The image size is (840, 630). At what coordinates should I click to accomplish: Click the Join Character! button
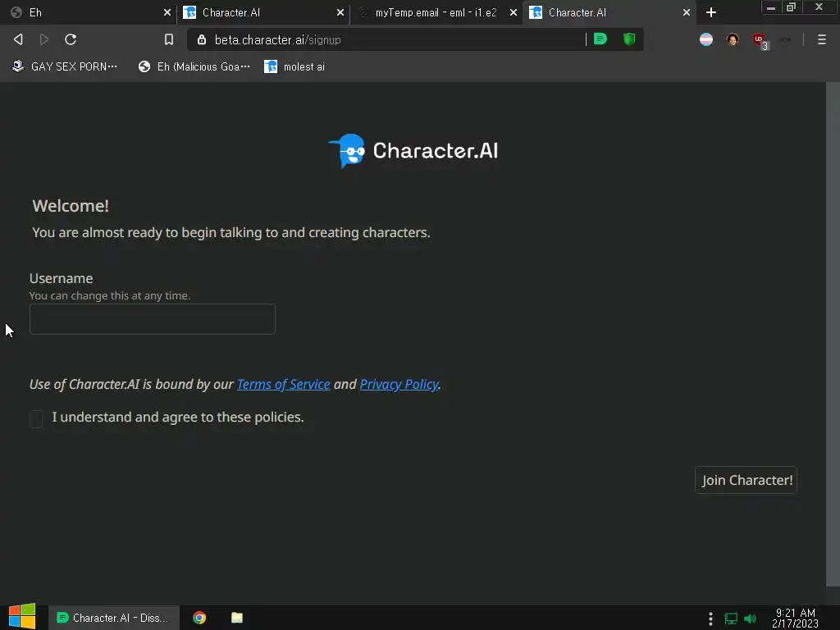click(746, 480)
